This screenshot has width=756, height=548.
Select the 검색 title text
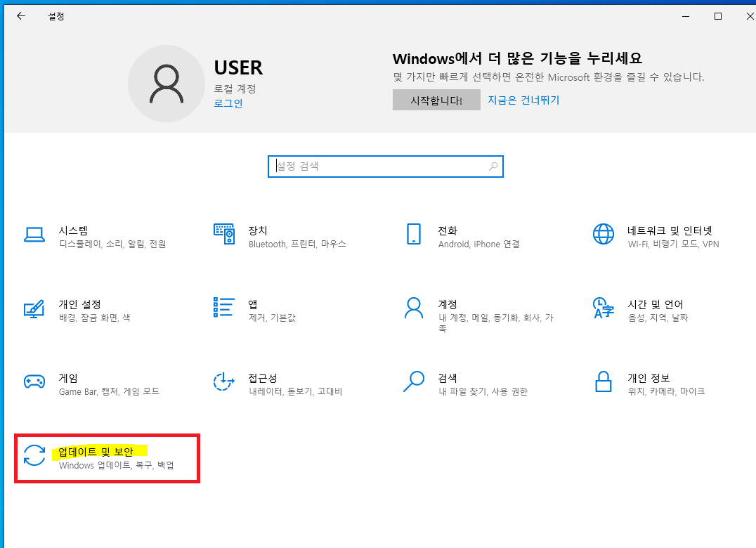(448, 378)
